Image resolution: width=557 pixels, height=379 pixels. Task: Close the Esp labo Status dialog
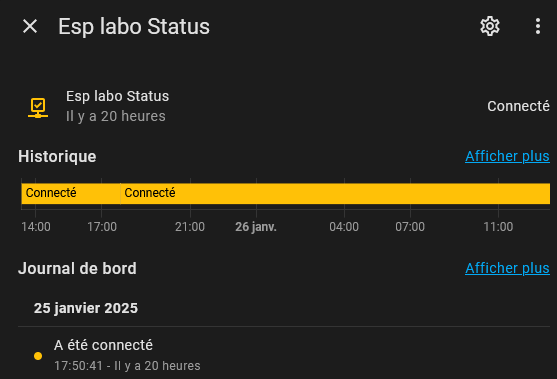(30, 26)
